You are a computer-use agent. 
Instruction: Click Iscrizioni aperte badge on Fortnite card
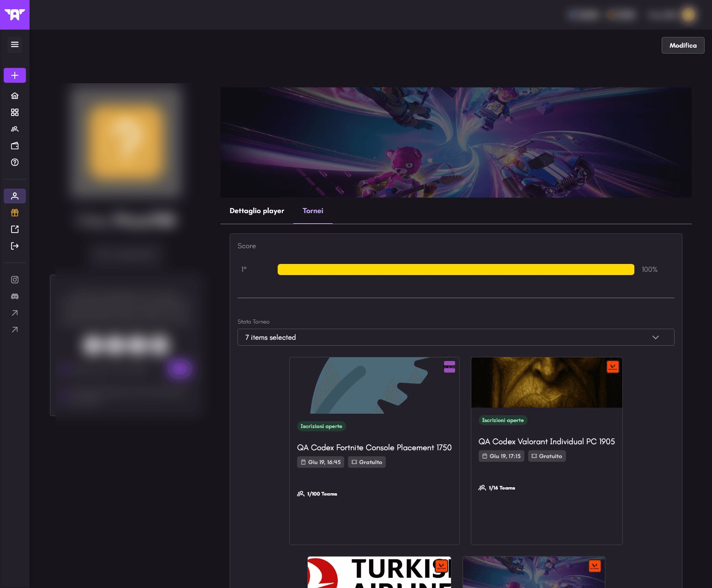tap(322, 426)
